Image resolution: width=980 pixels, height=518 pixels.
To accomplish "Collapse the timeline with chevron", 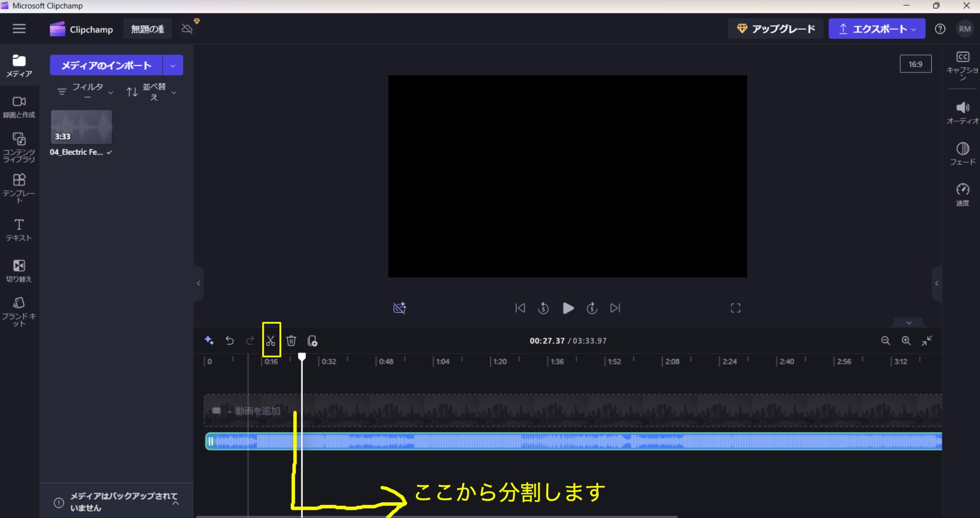I will point(909,323).
